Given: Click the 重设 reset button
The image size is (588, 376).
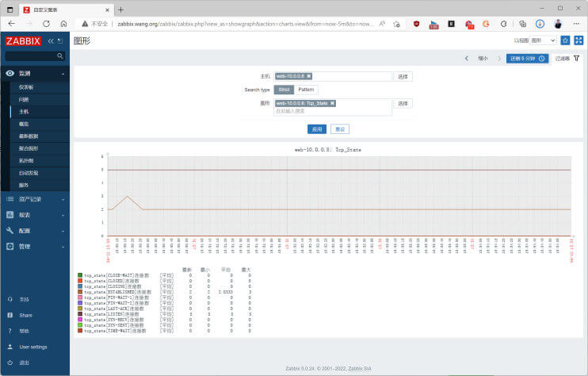Looking at the screenshot, I should (340, 129).
